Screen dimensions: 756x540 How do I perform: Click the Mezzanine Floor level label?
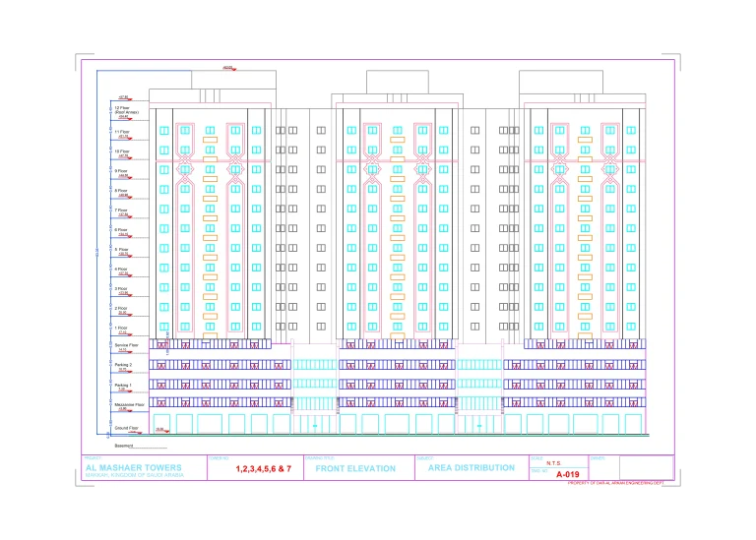[x=129, y=403]
